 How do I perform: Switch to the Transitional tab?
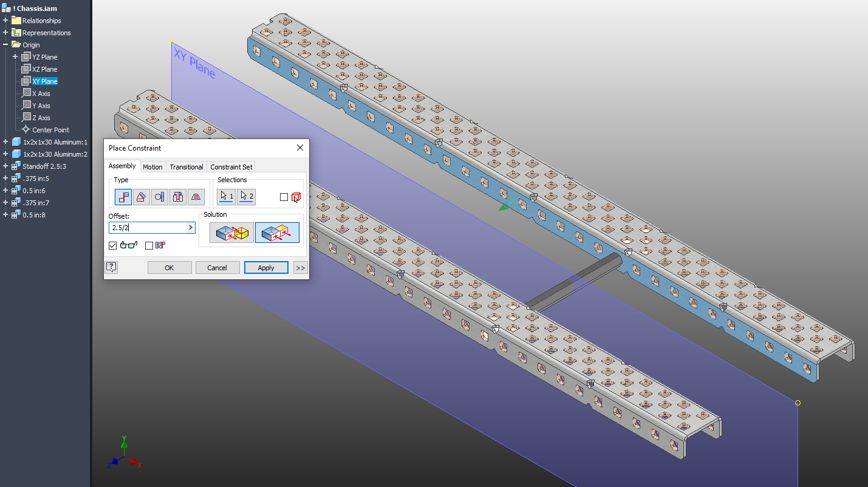click(186, 167)
